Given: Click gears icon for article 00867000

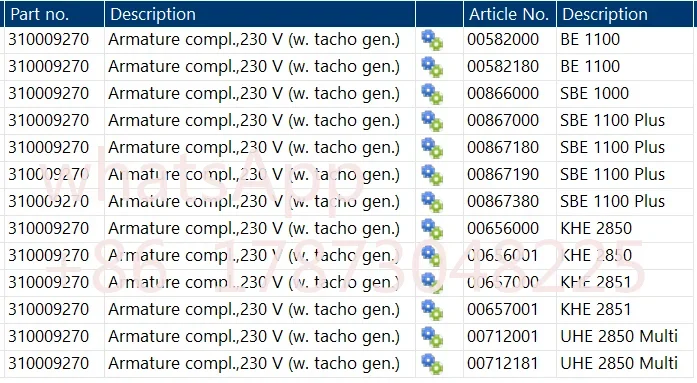Looking at the screenshot, I should coord(432,121).
